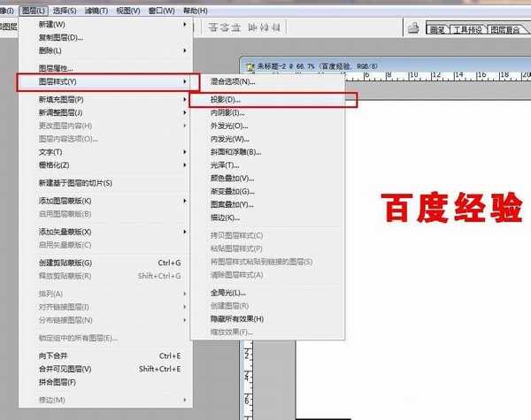Click the distribute right edges icon
The image size is (531, 420).
[276, 27]
